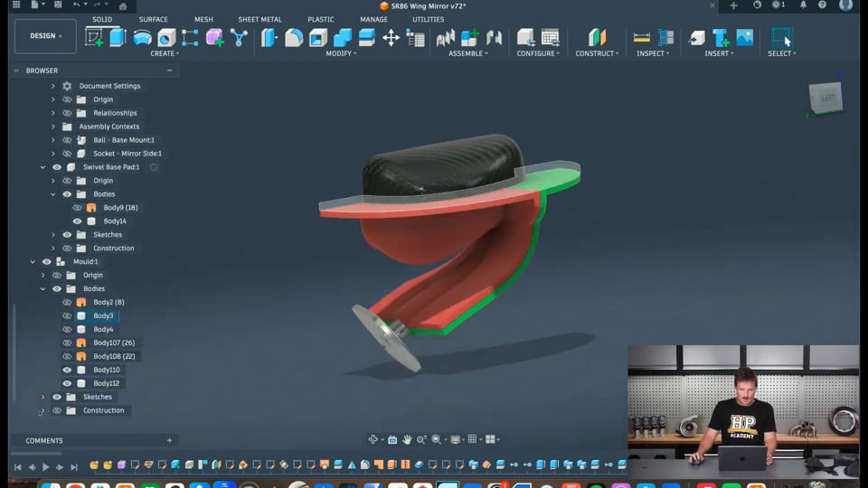This screenshot has height=488, width=868.
Task: Toggle visibility of Body110
Action: (x=67, y=370)
